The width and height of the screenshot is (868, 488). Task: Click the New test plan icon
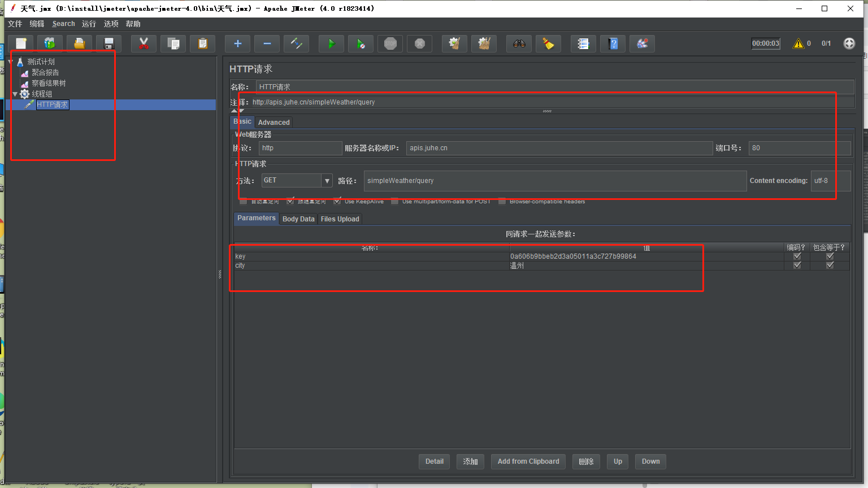click(x=21, y=43)
